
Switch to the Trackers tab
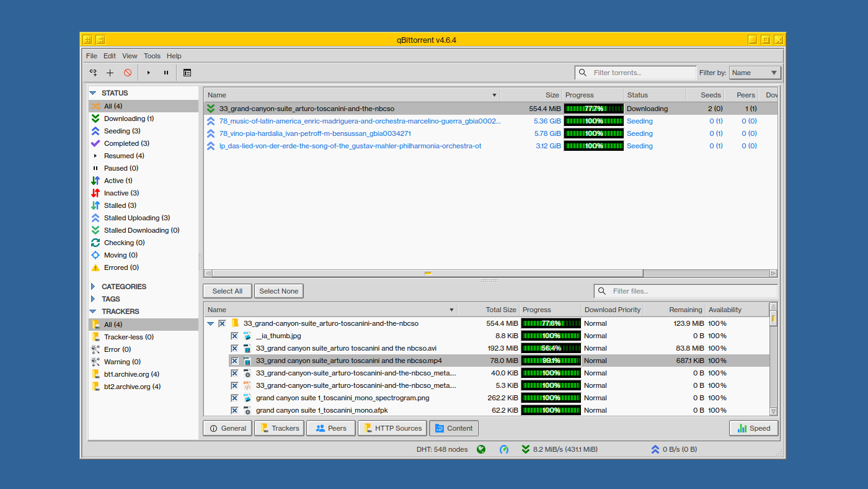279,428
